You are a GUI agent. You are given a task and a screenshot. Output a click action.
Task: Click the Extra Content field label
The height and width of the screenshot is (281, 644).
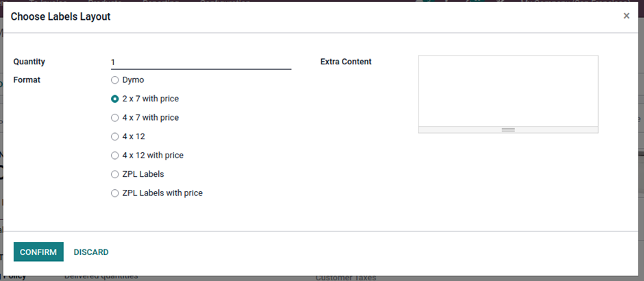pyautogui.click(x=346, y=62)
